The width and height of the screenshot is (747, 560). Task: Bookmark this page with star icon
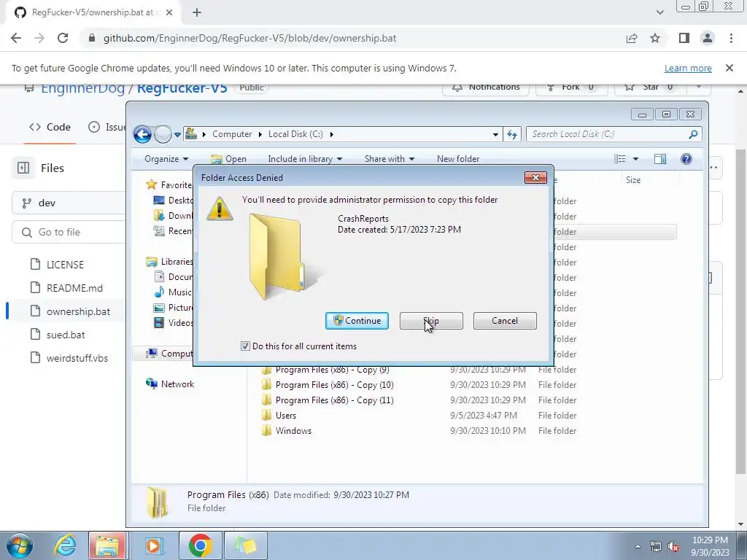tap(655, 38)
